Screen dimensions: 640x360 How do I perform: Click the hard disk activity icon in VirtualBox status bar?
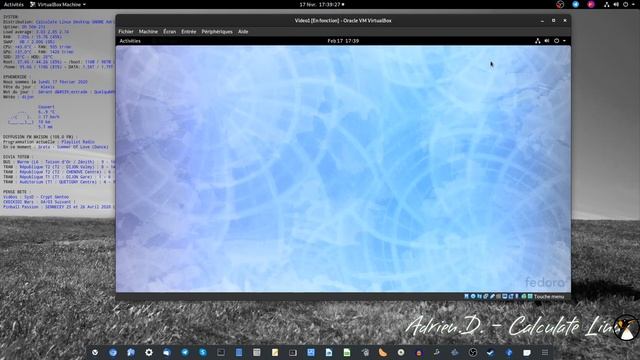click(x=466, y=296)
